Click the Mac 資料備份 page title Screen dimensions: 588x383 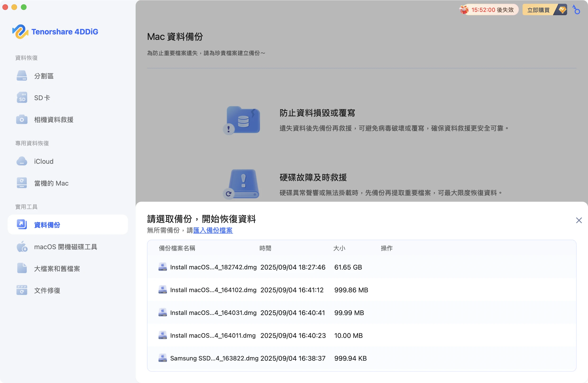pos(175,37)
